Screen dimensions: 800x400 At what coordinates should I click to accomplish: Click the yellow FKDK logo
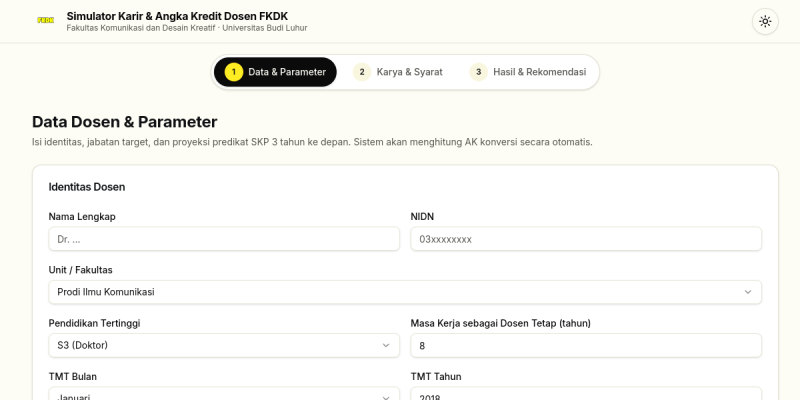click(x=46, y=20)
